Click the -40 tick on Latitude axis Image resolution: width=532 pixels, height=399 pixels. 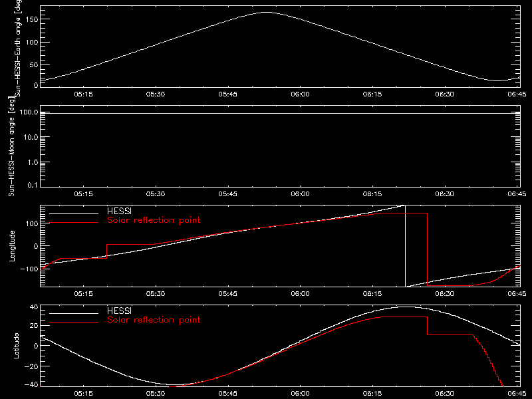coord(31,384)
